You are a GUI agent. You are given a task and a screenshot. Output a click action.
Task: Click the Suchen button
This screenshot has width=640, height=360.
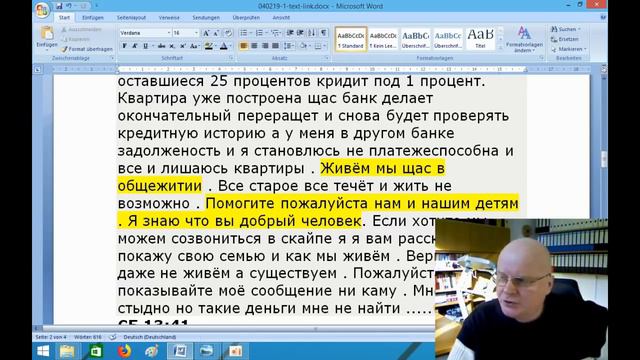(565, 29)
